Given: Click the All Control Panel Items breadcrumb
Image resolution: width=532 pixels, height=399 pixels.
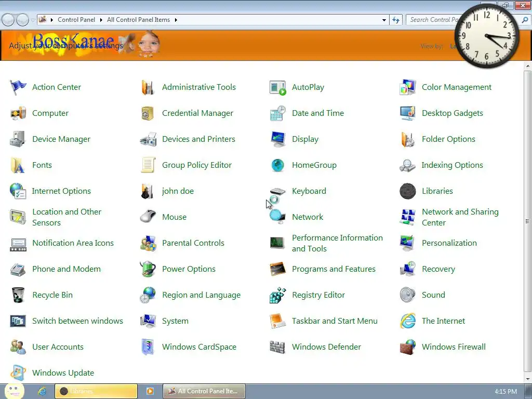Looking at the screenshot, I should pyautogui.click(x=138, y=20).
